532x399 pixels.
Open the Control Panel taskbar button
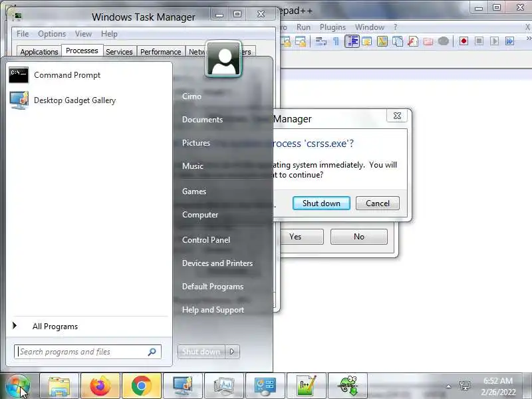265,386
